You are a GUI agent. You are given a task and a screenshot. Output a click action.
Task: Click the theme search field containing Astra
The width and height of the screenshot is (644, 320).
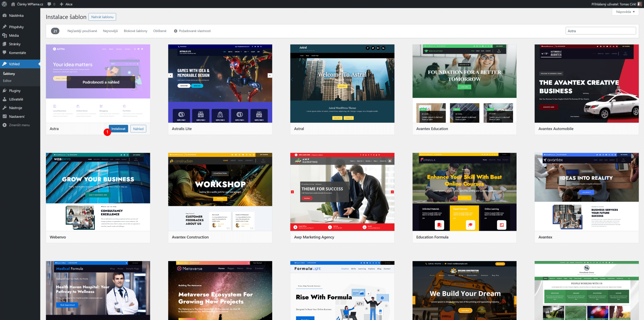pyautogui.click(x=601, y=31)
